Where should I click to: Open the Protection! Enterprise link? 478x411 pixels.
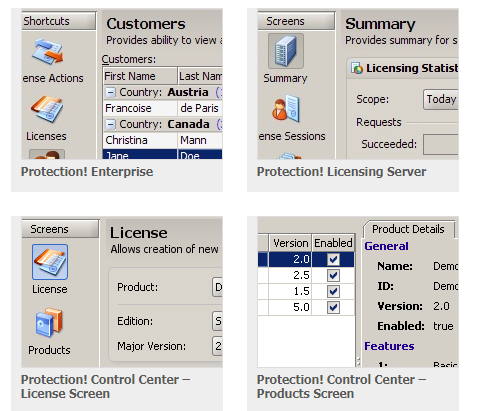tap(87, 172)
